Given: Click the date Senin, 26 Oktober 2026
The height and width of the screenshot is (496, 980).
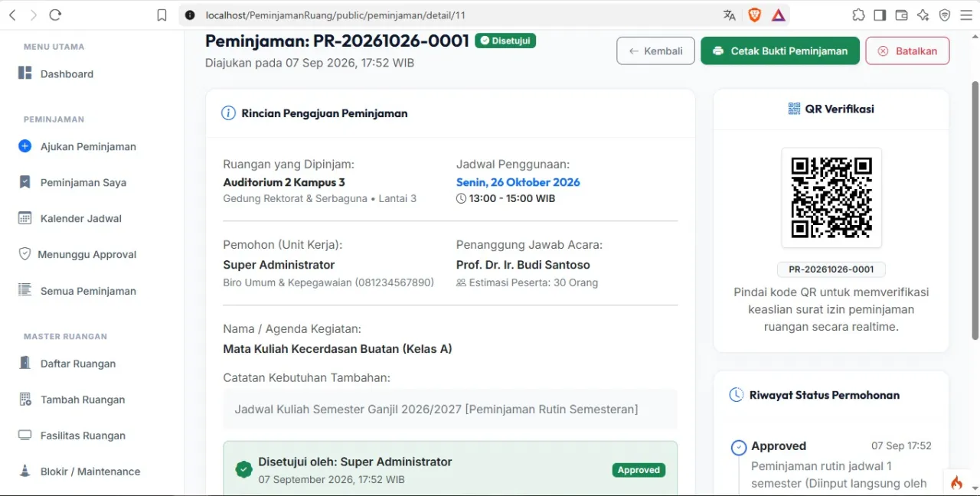Looking at the screenshot, I should [x=518, y=182].
